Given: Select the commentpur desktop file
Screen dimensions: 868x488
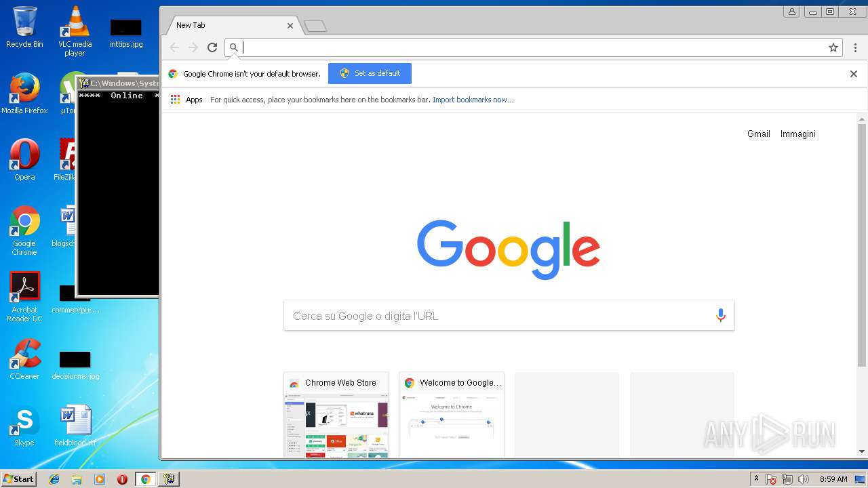Looking at the screenshot, I should (75, 300).
